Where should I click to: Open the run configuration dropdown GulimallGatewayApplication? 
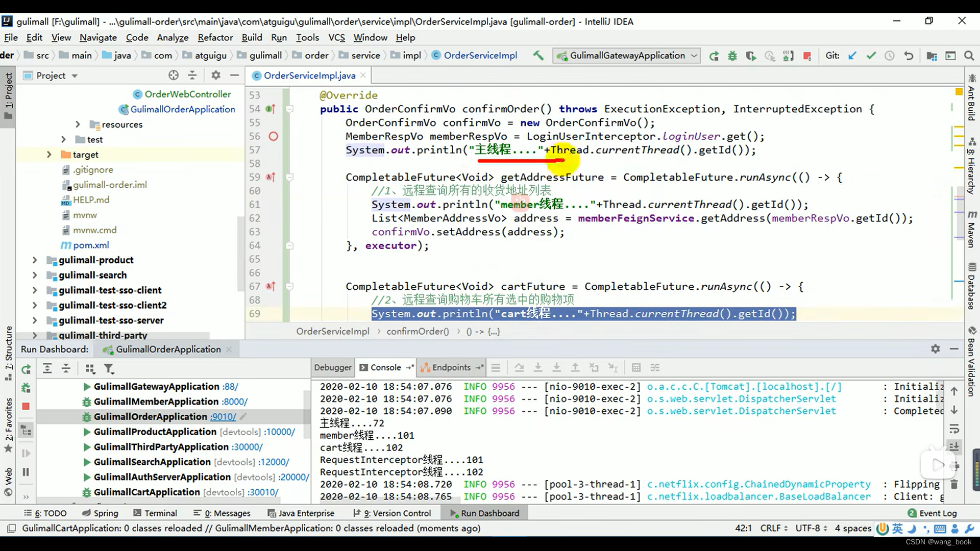pyautogui.click(x=627, y=56)
